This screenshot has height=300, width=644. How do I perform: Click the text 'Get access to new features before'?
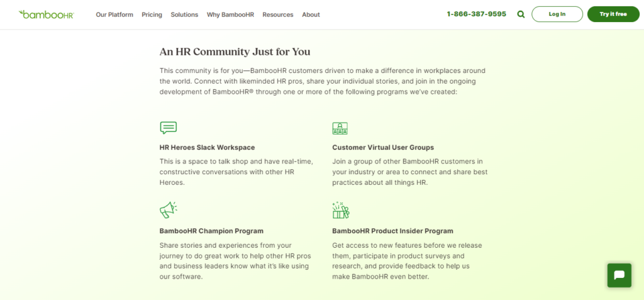(407, 261)
